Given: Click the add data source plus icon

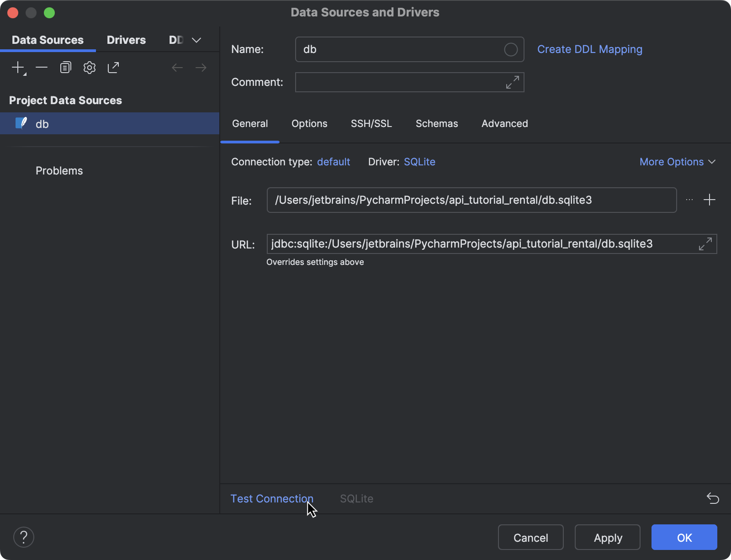Looking at the screenshot, I should pyautogui.click(x=18, y=68).
